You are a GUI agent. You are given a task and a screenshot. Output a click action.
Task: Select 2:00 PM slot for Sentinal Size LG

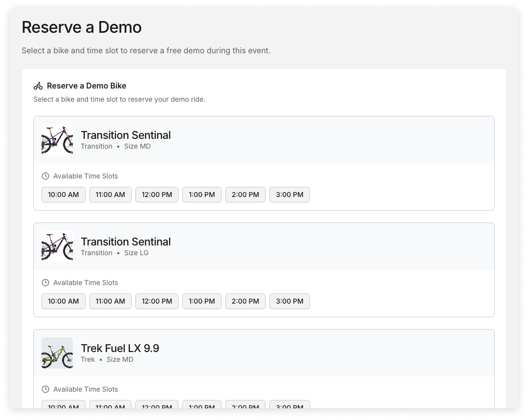[245, 301]
